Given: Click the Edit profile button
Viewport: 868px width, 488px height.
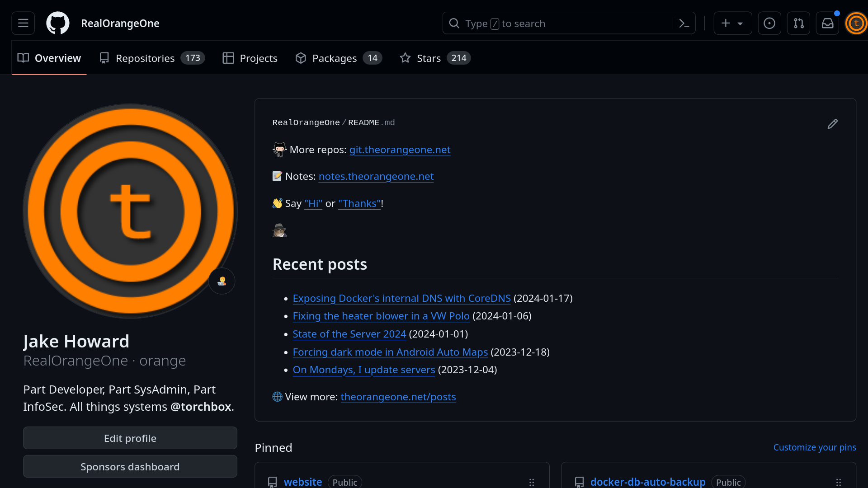Looking at the screenshot, I should pos(130,438).
